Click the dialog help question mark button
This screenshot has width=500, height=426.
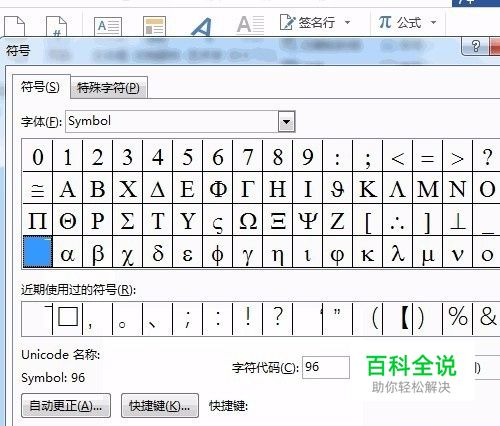point(476,46)
